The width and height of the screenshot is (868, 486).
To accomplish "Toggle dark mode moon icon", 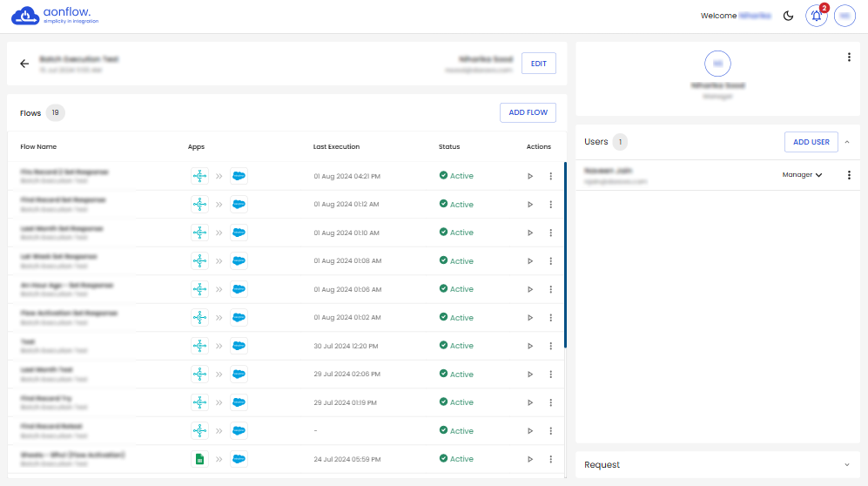I will click(x=789, y=16).
